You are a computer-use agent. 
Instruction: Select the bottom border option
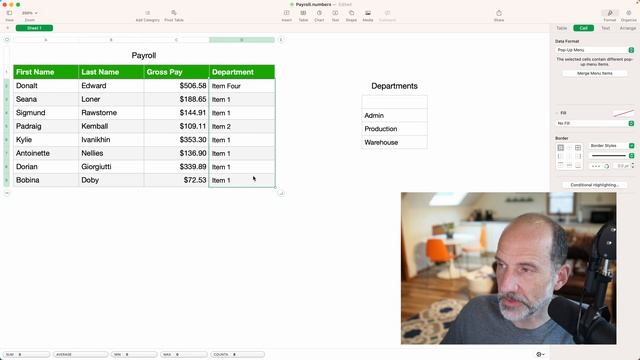[x=578, y=165]
